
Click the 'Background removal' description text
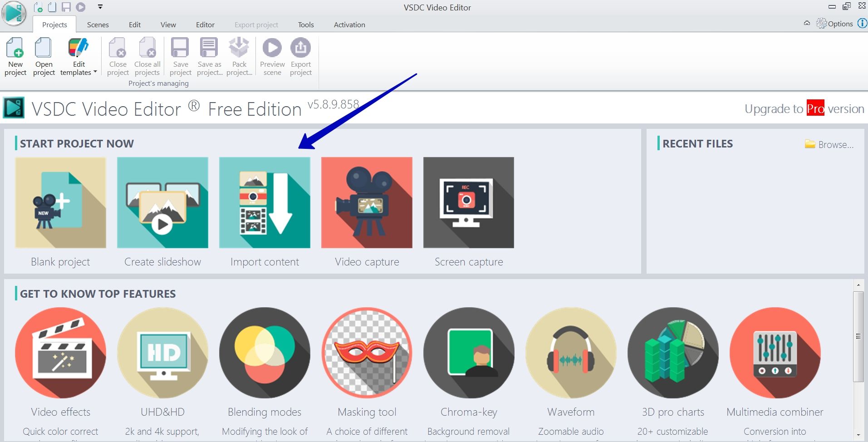[x=468, y=432]
